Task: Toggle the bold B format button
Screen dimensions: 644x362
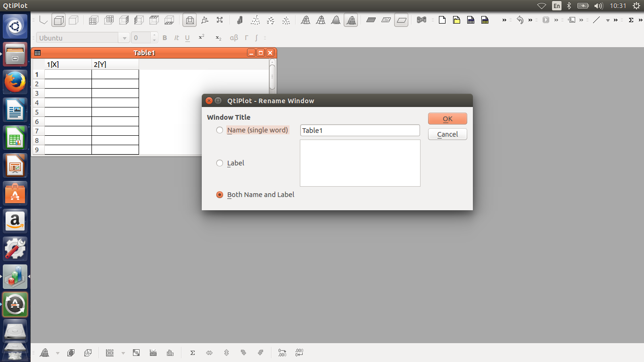Action: (165, 38)
